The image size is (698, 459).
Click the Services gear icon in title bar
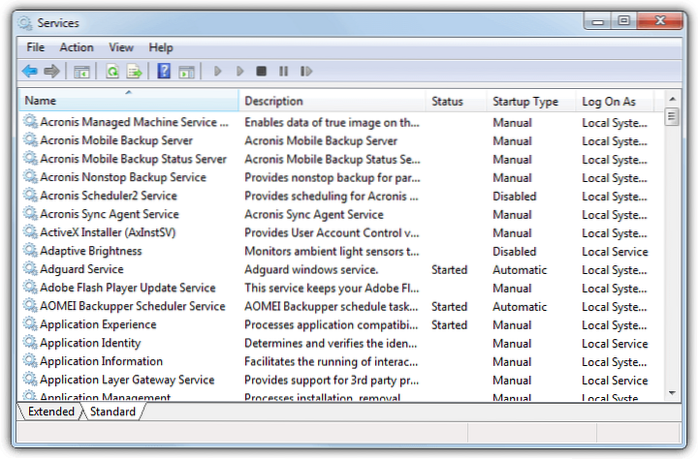25,23
